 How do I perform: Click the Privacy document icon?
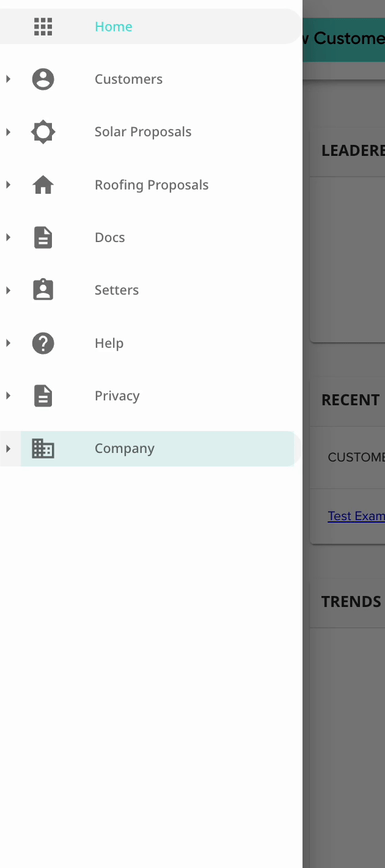tap(43, 396)
